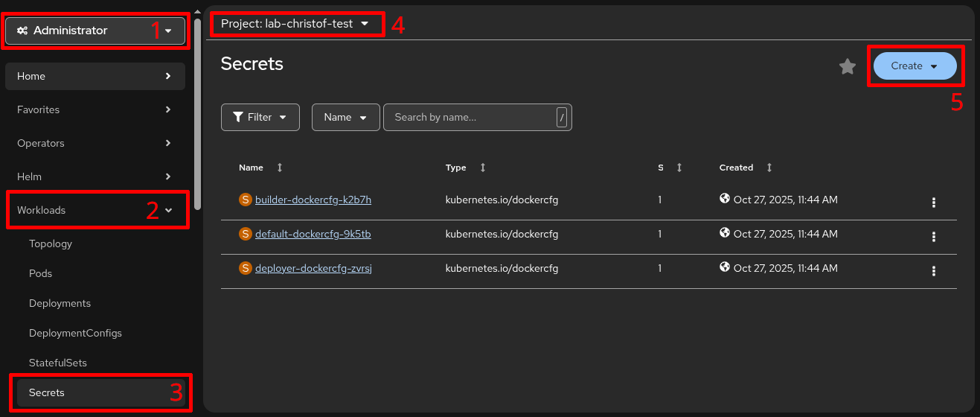Open kebab menu for builder-dockercfg-k2b7h
980x417 pixels.
click(x=933, y=203)
